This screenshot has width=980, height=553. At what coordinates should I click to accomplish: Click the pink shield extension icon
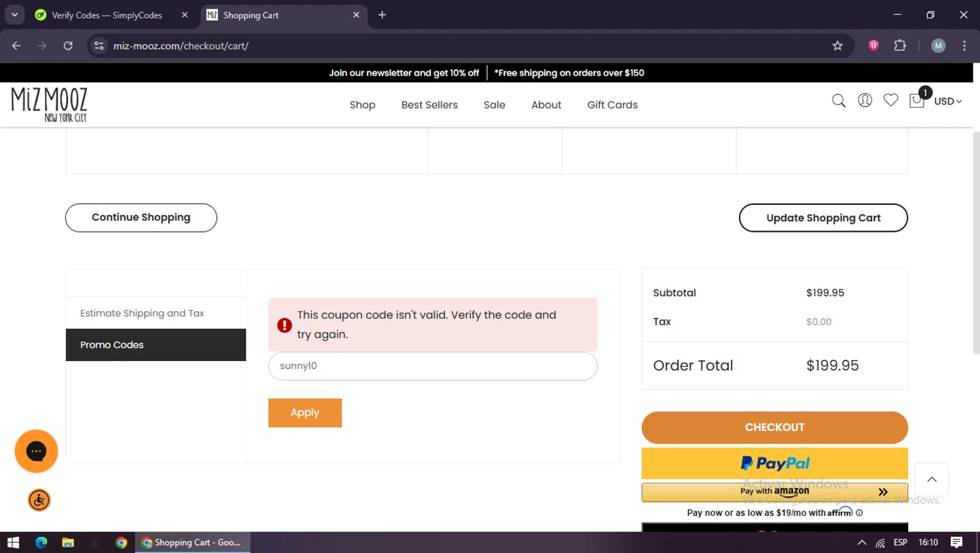[874, 46]
